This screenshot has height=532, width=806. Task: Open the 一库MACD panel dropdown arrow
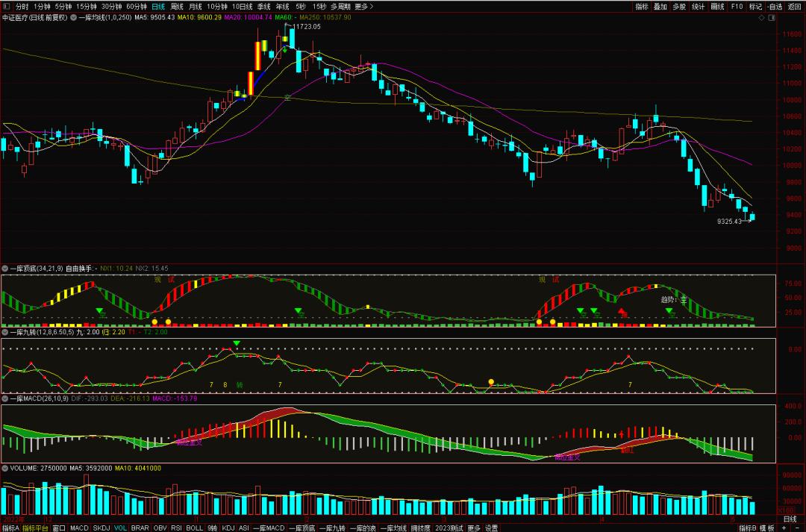coord(5,399)
